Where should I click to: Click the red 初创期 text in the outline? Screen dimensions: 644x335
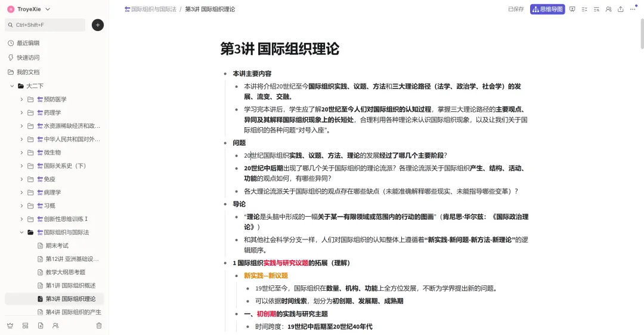tap(266, 314)
